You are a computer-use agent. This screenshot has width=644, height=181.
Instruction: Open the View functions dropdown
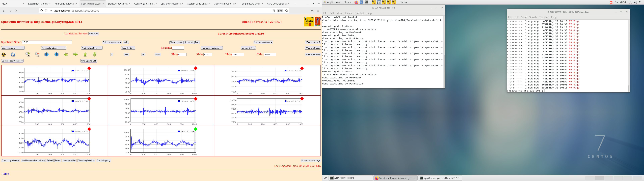(x=13, y=48)
